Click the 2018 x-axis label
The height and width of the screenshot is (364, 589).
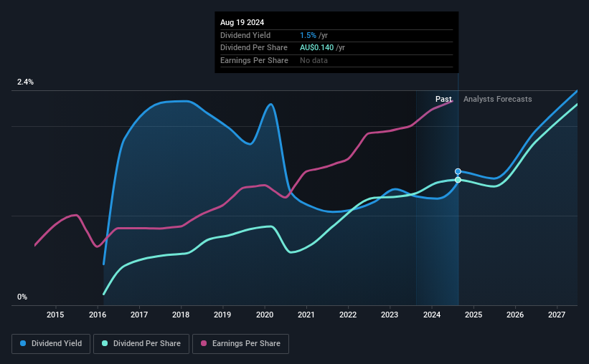click(181, 315)
